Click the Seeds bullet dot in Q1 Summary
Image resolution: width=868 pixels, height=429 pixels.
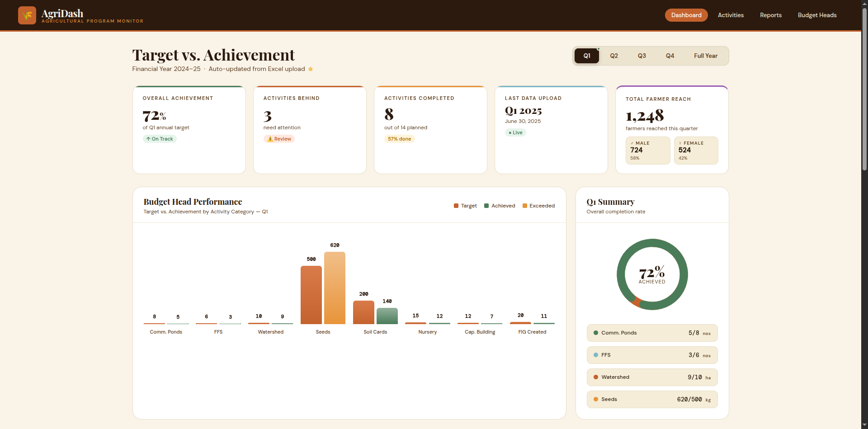click(595, 399)
